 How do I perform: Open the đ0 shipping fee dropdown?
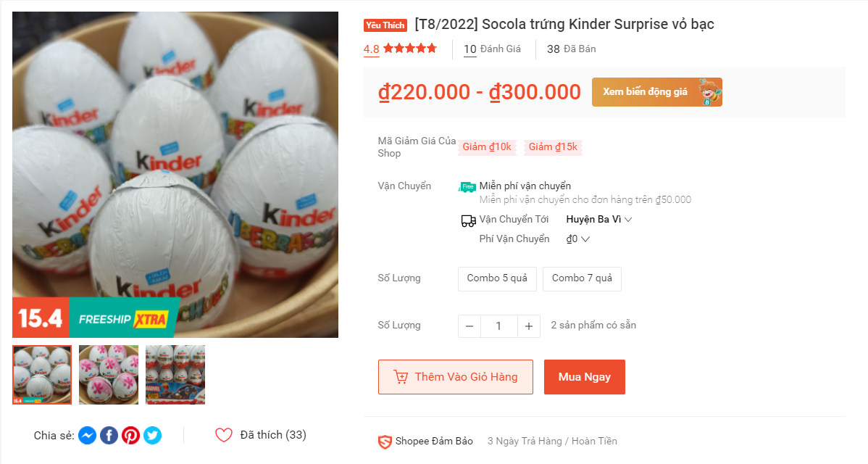[576, 239]
